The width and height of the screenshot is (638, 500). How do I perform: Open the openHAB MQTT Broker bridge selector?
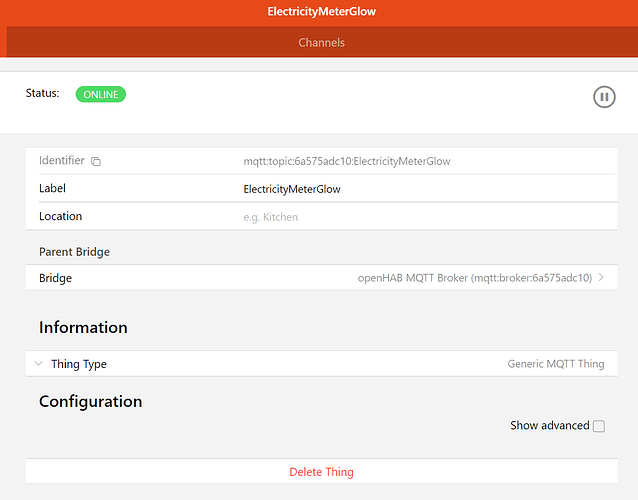coord(475,278)
